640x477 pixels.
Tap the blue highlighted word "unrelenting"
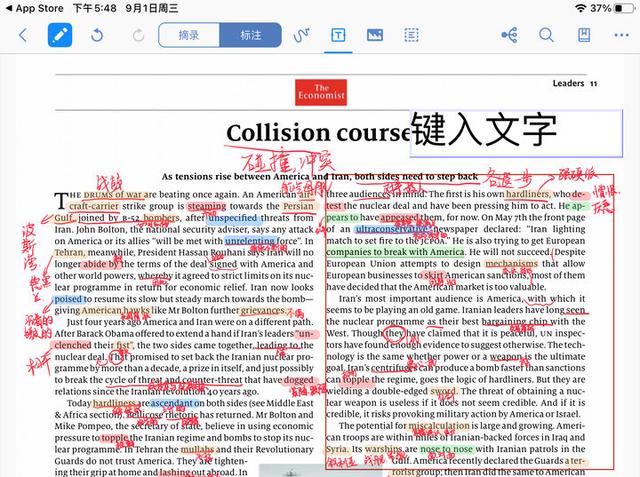click(x=250, y=241)
